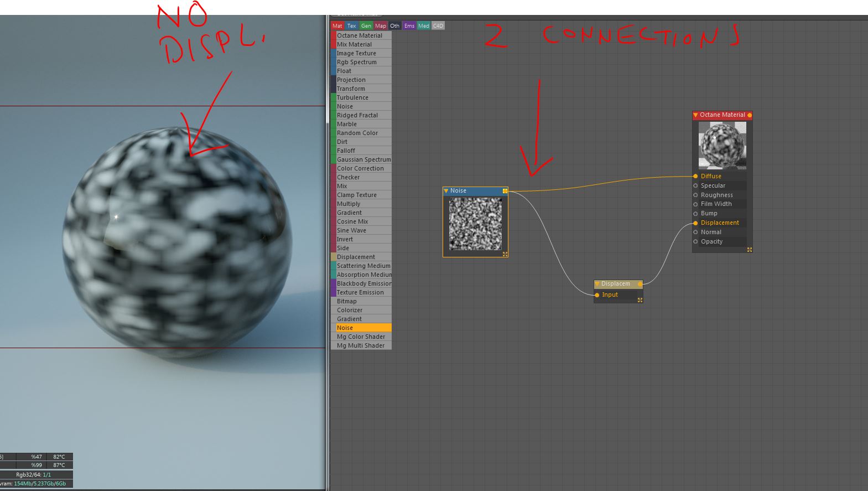Click the Film Width input port circle
The height and width of the screenshot is (491, 868).
tap(695, 204)
